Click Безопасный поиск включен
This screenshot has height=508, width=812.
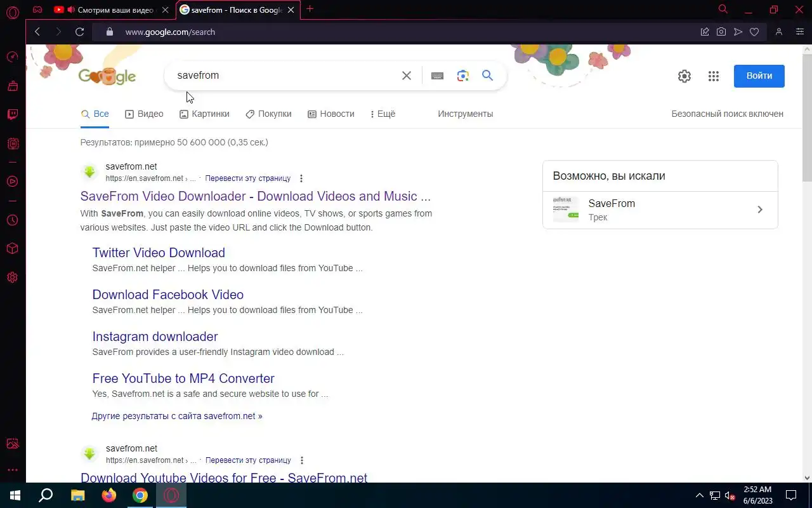728,114
